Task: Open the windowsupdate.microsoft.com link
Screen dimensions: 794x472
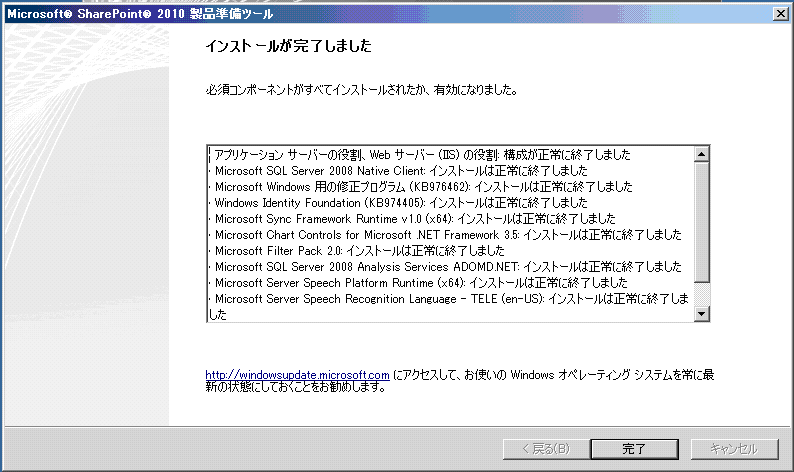Action: 297,375
